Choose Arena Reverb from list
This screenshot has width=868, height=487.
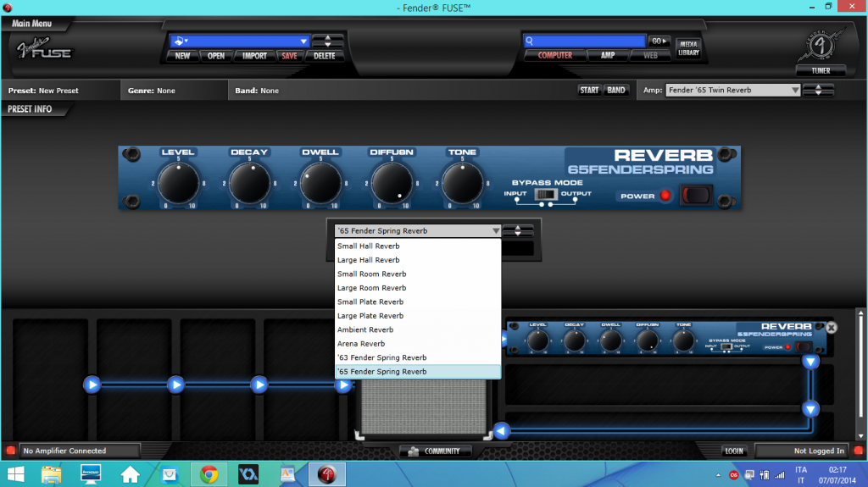418,344
